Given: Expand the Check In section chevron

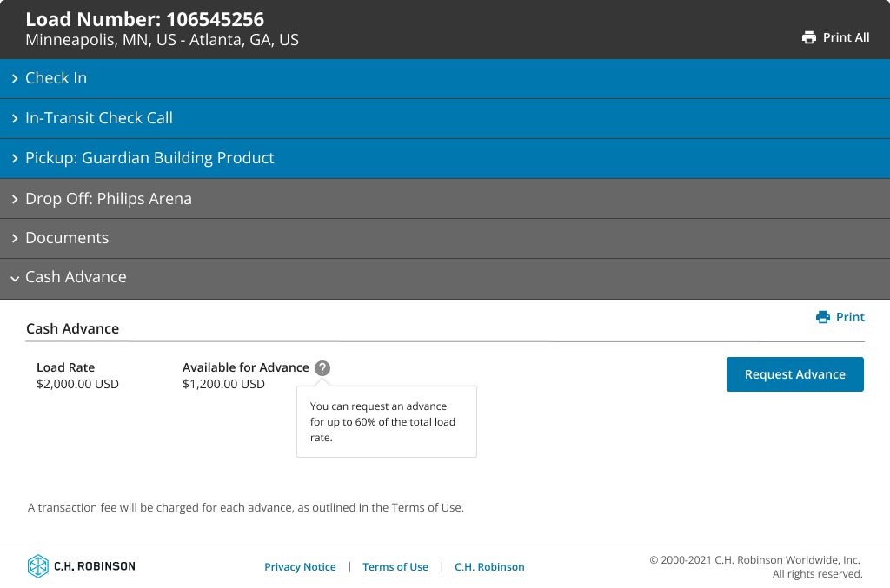Looking at the screenshot, I should tap(15, 79).
